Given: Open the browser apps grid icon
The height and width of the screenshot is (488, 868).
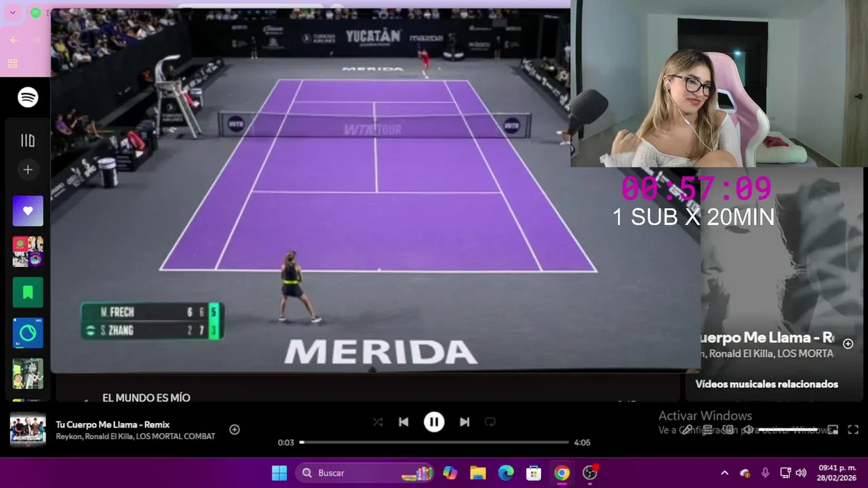Looking at the screenshot, I should pos(12,64).
